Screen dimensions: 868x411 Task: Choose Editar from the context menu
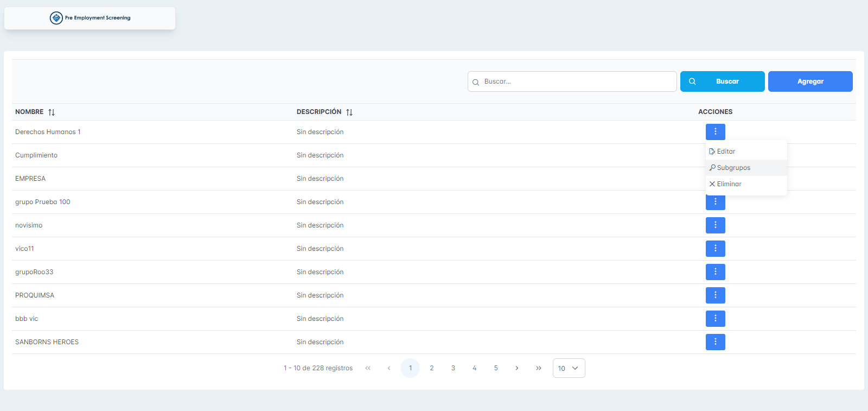725,151
